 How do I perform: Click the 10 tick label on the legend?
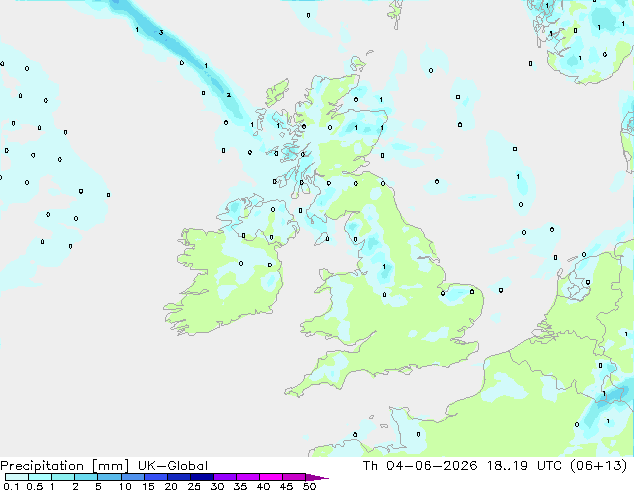(x=125, y=486)
